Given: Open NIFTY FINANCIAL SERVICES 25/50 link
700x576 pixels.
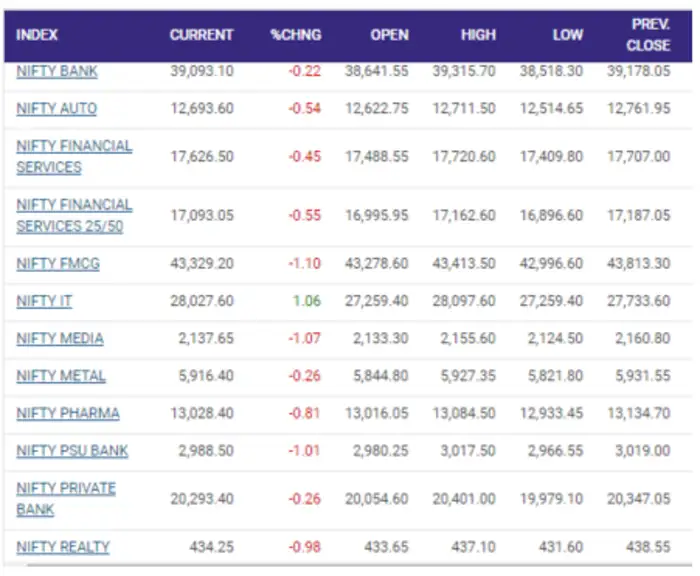Looking at the screenshot, I should click(x=74, y=215).
